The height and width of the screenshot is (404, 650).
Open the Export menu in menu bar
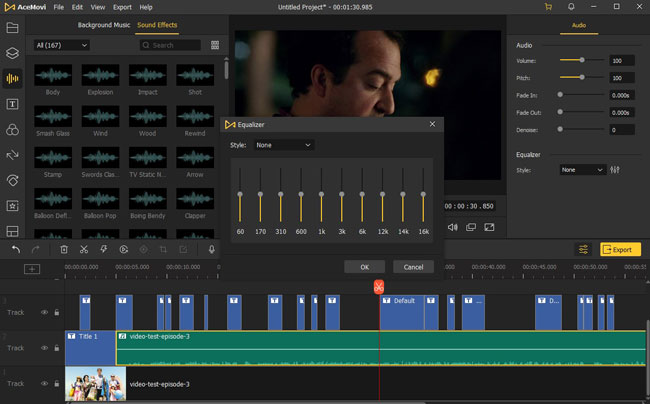click(x=122, y=7)
